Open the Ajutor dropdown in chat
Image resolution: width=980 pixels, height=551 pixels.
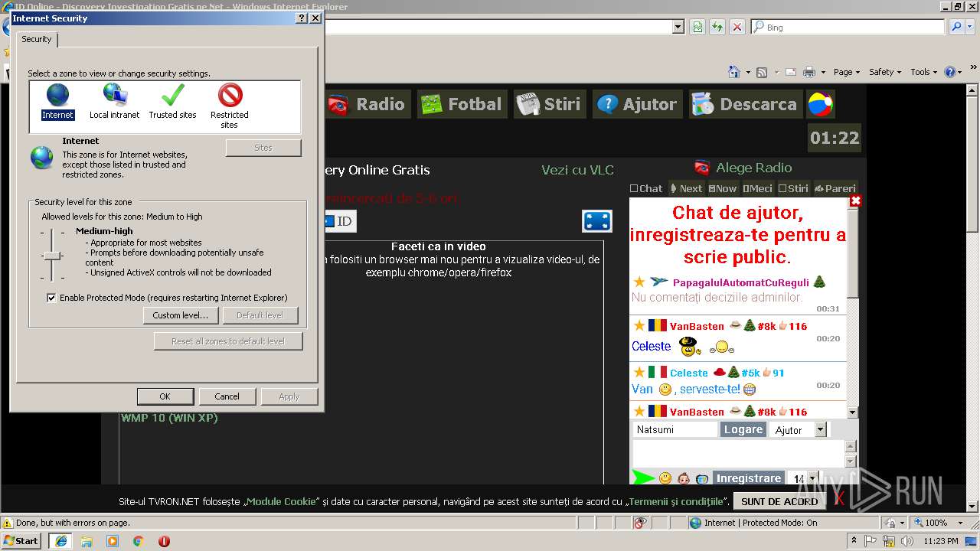pyautogui.click(x=799, y=430)
